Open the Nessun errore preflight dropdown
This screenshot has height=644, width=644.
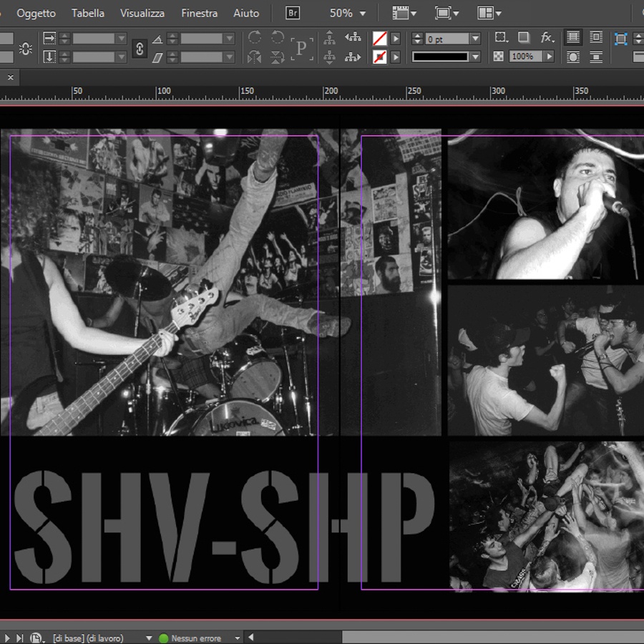point(238,638)
